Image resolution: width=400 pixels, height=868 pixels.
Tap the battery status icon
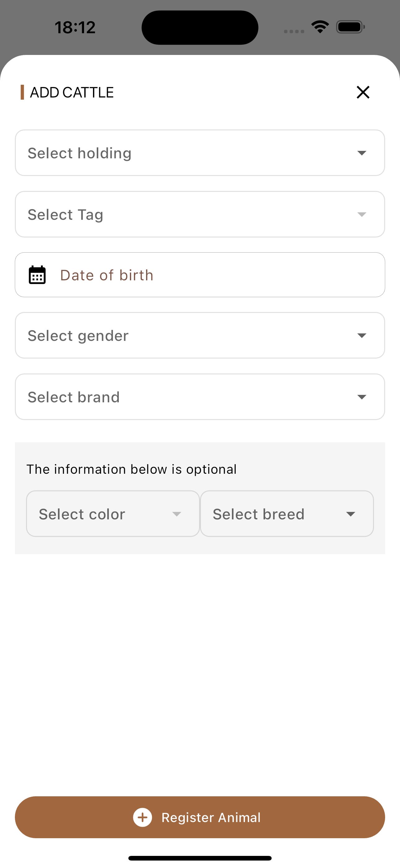click(350, 27)
